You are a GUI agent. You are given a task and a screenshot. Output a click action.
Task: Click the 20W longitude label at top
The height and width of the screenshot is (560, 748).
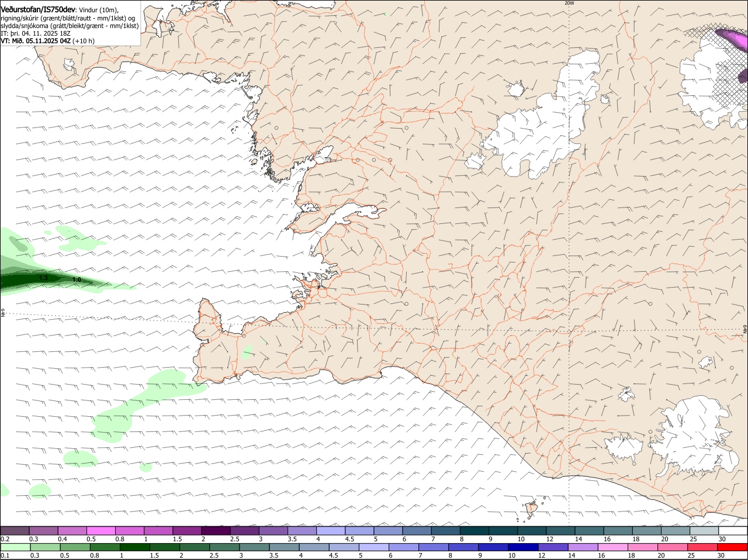pos(569,3)
